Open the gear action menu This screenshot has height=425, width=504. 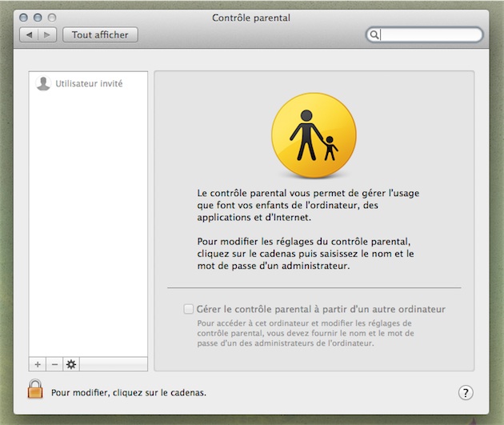coord(71,364)
